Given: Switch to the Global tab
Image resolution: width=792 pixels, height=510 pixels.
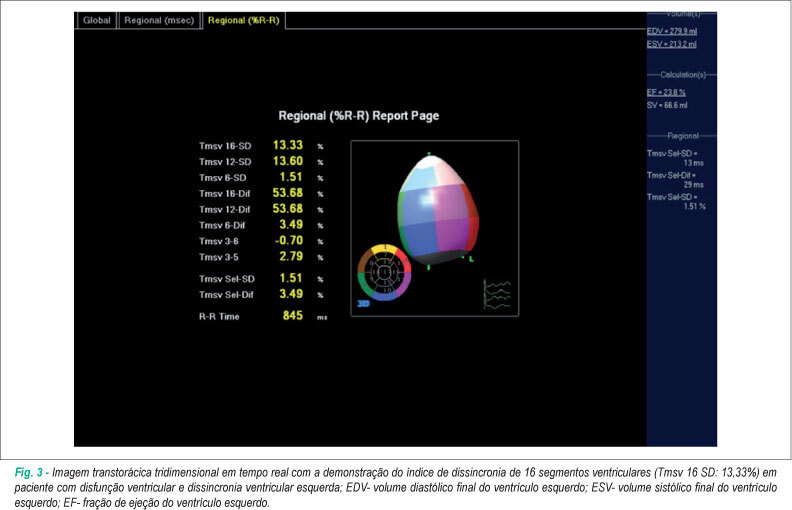Looking at the screenshot, I should pos(96,21).
